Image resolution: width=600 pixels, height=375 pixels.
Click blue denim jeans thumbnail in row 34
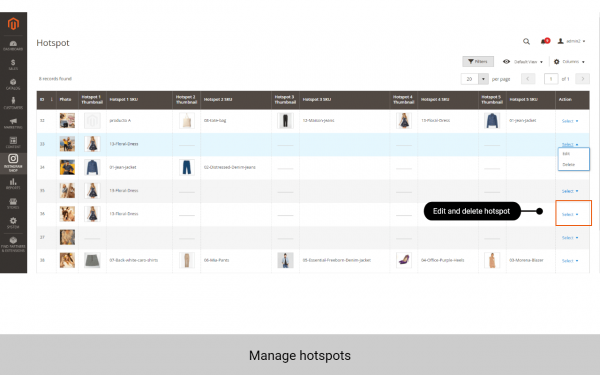click(x=187, y=167)
